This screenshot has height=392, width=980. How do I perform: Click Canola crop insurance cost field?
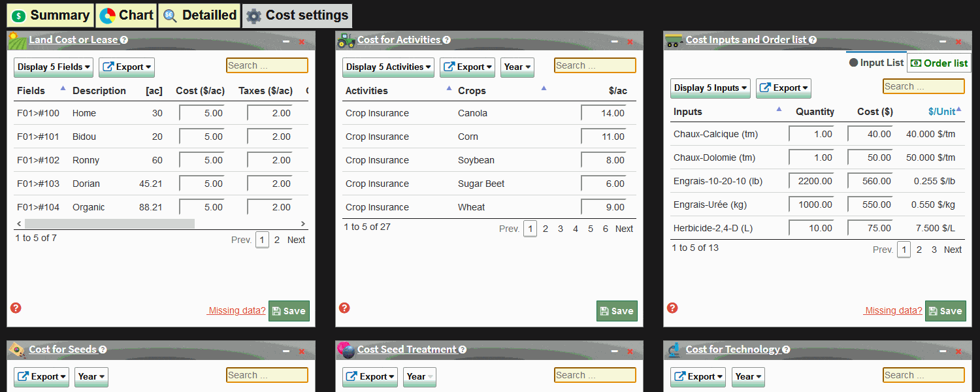pyautogui.click(x=604, y=113)
